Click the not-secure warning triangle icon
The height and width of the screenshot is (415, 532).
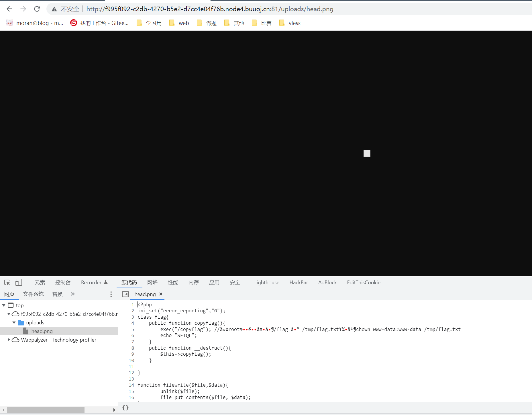54,9
